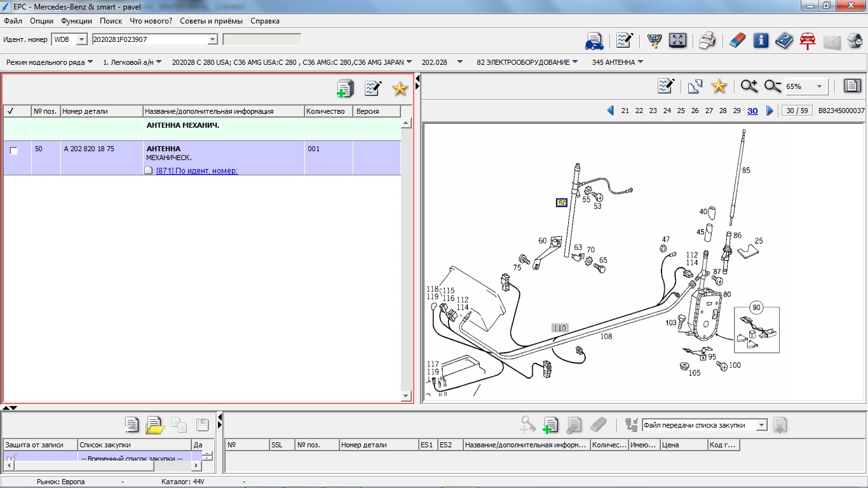Click the grey envelope mail icon
868x488 pixels.
832,43
